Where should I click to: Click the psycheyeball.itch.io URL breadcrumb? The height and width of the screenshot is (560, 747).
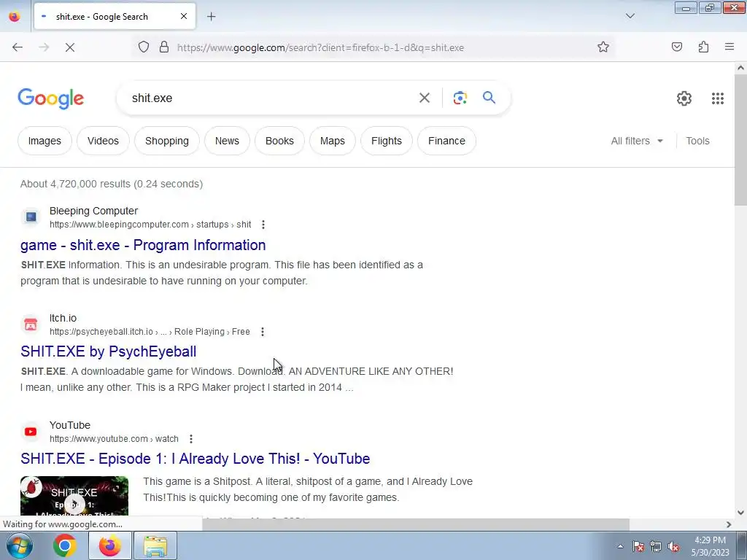[x=150, y=332]
